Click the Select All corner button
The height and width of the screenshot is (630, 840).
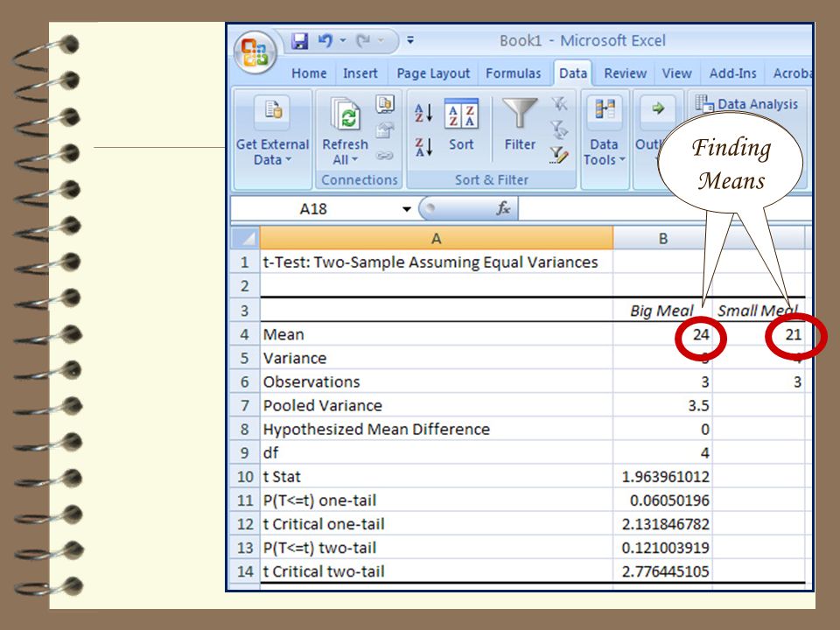[245, 238]
